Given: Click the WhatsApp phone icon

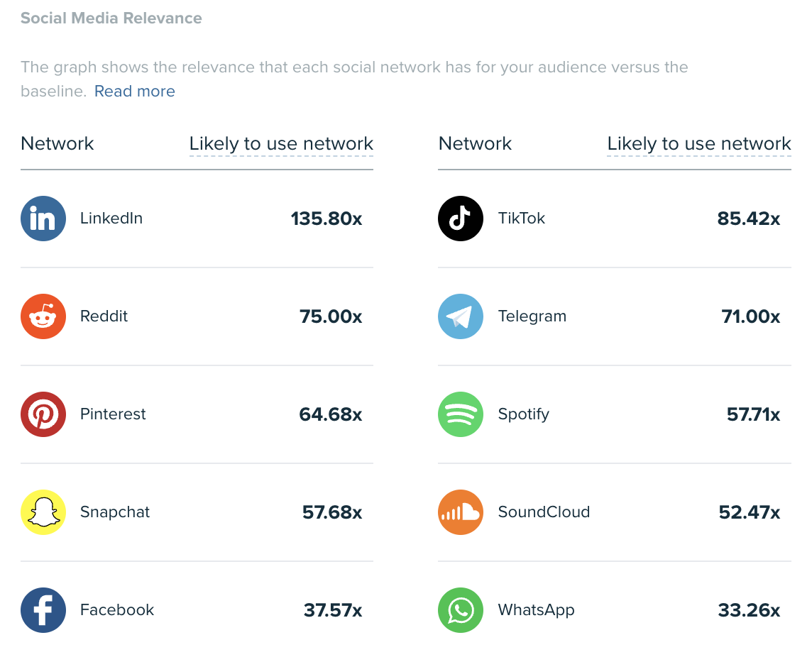Looking at the screenshot, I should [x=461, y=610].
